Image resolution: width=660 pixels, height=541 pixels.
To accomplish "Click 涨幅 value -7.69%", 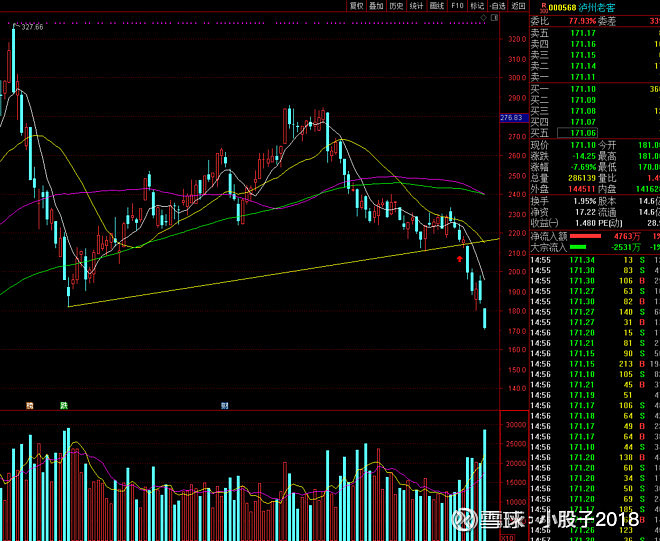I will pyautogui.click(x=583, y=167).
